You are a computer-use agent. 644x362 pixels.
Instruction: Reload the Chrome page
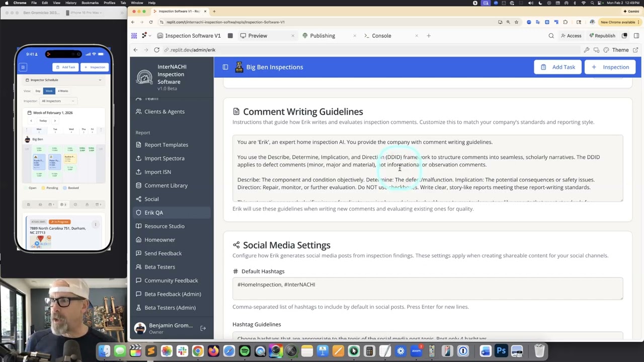coord(150,22)
